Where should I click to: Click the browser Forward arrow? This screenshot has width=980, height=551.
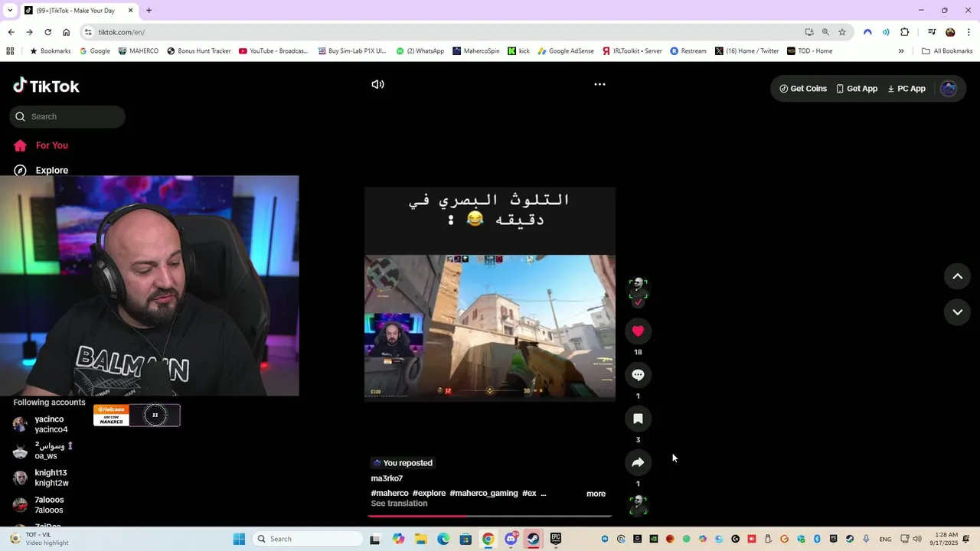point(29,32)
